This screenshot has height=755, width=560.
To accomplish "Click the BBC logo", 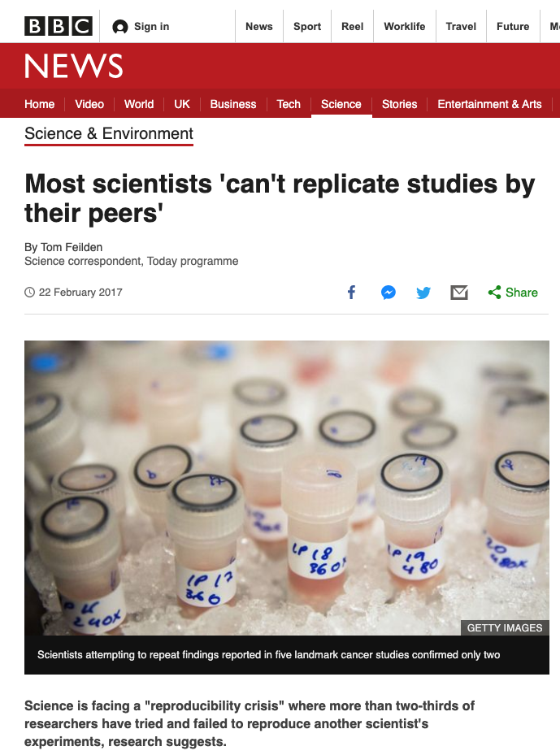I will [x=59, y=26].
